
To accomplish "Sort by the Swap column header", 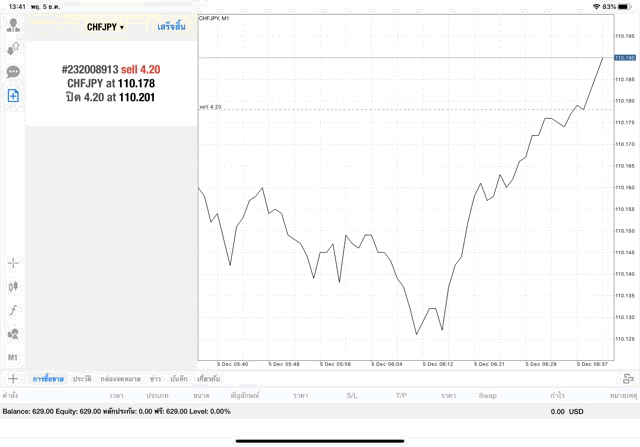I will (x=488, y=396).
